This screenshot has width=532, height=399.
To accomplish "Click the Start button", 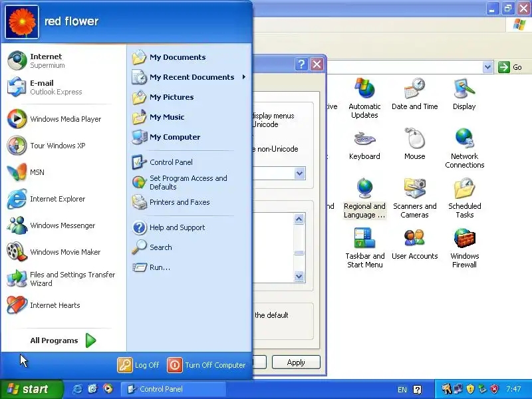I will click(31, 389).
